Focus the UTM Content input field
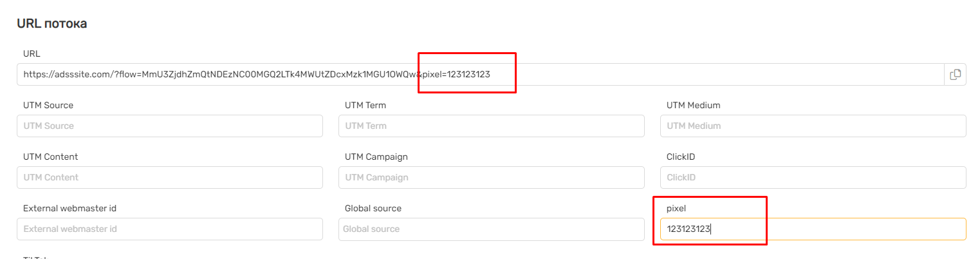Image resolution: width=980 pixels, height=259 pixels. pos(169,178)
